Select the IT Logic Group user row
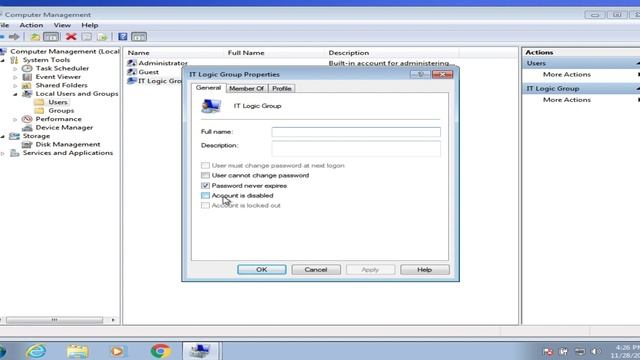640x360 pixels. 154,81
